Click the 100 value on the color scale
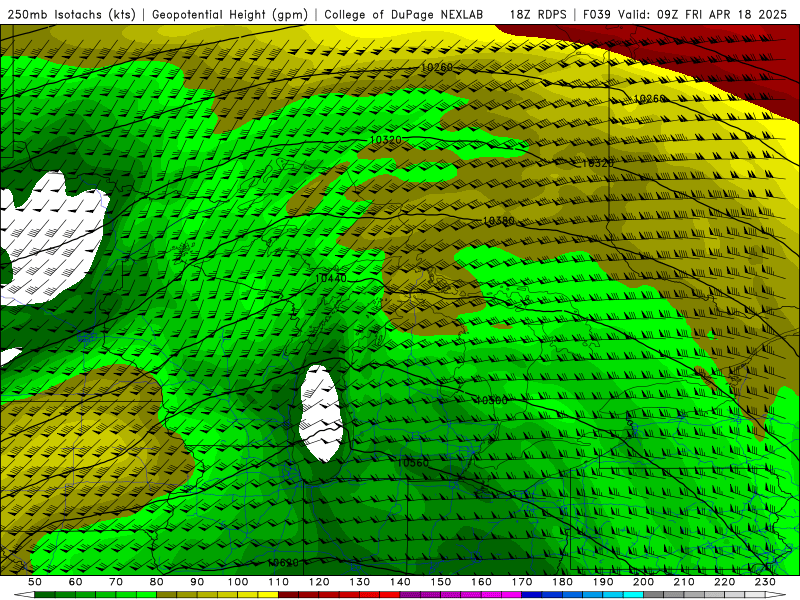 coord(238,582)
